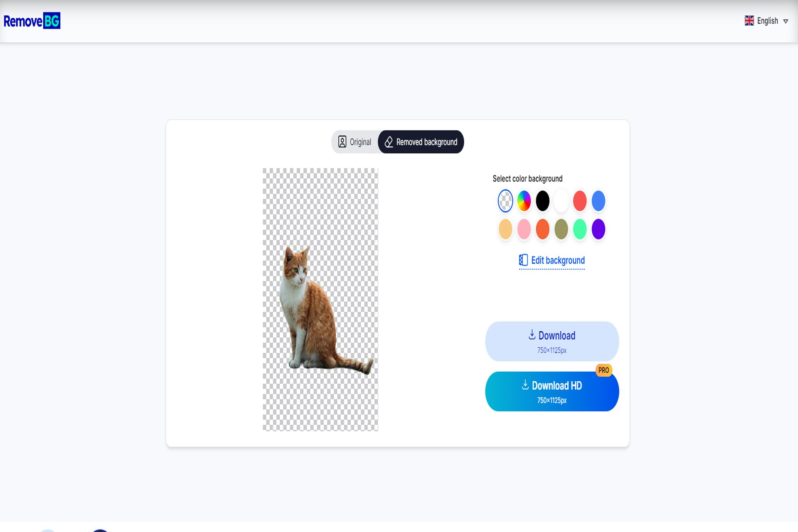Click the RemoveBG logo

tap(32, 21)
